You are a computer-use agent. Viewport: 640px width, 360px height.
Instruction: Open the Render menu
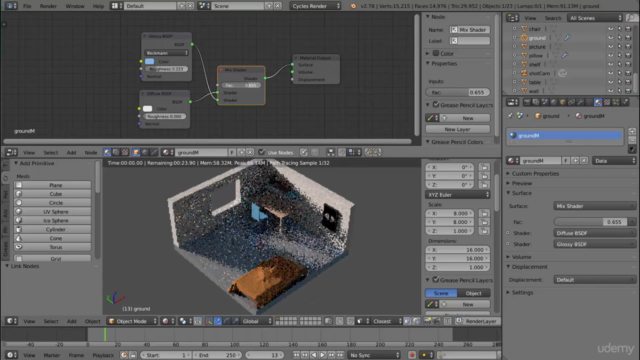pyautogui.click(x=48, y=6)
